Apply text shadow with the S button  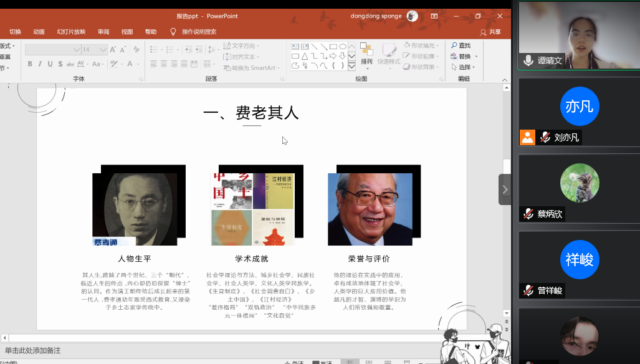tap(60, 64)
